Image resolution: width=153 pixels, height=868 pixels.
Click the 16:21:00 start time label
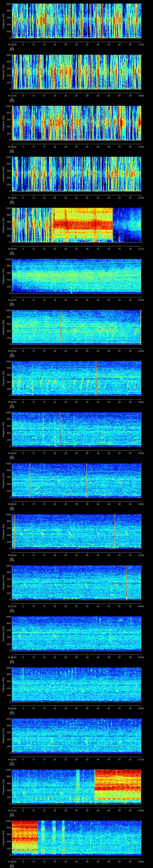pos(12,300)
